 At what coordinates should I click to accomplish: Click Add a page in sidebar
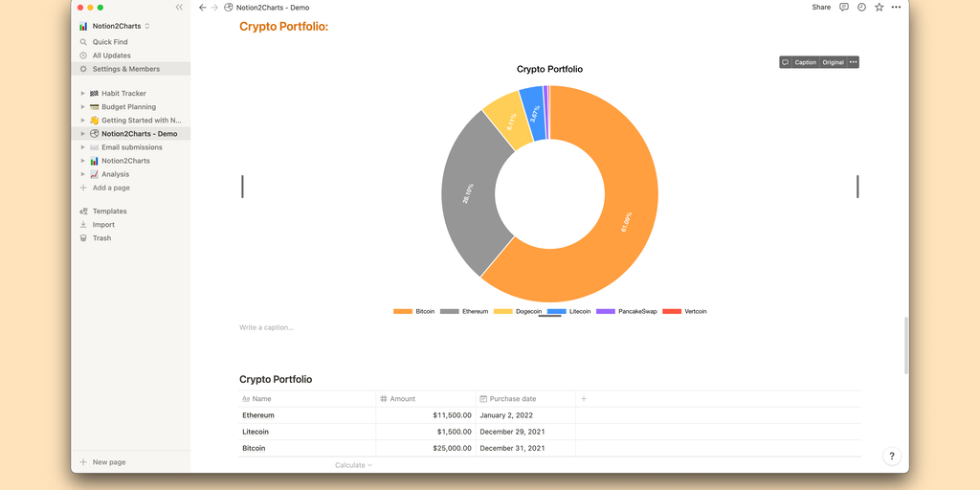(111, 188)
